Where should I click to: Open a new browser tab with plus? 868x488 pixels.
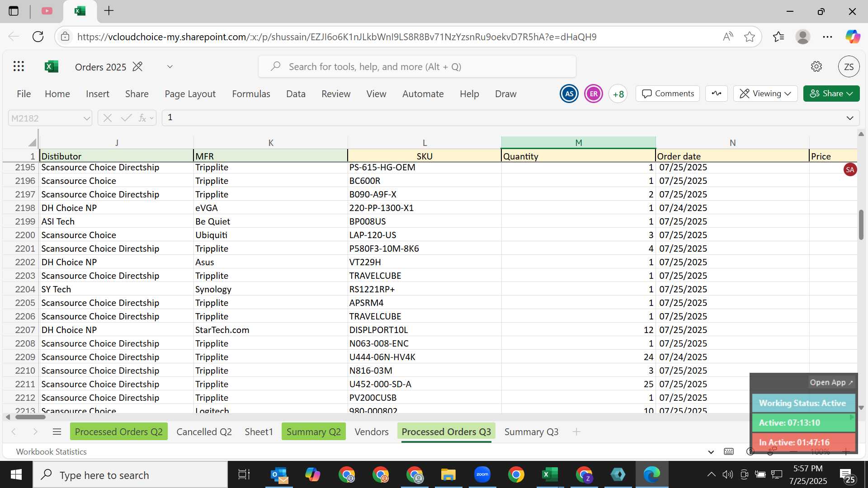coord(109,11)
